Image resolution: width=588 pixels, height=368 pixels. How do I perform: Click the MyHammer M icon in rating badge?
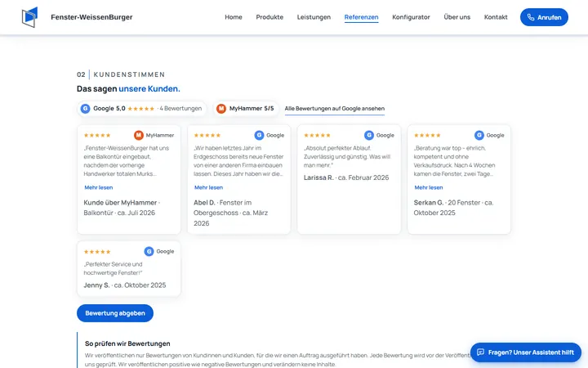pyautogui.click(x=221, y=109)
